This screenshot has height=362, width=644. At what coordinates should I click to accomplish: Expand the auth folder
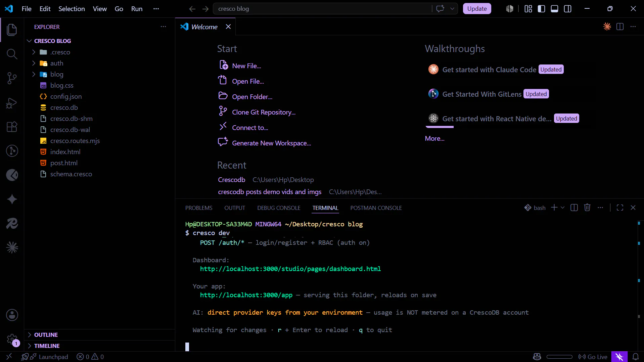tap(34, 63)
